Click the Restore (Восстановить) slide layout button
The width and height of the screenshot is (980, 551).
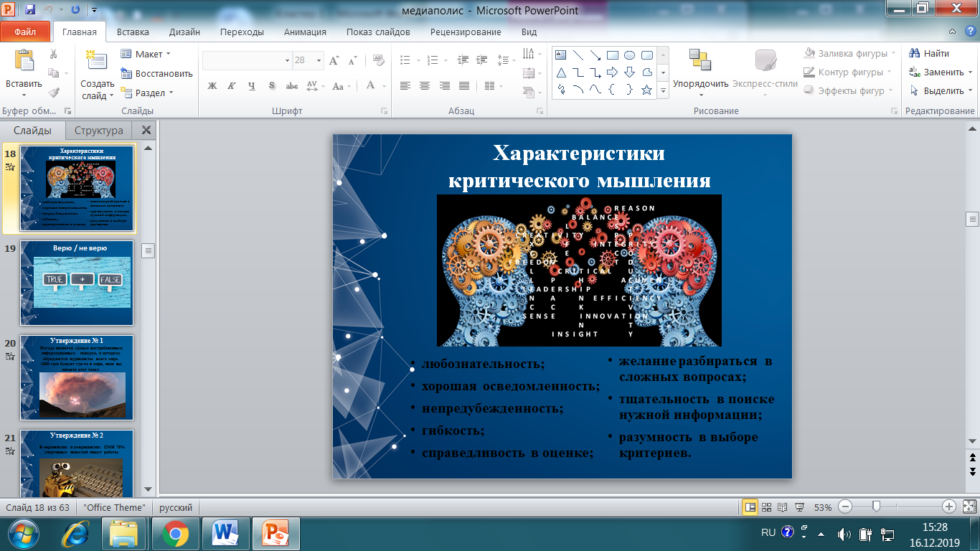pyautogui.click(x=156, y=73)
